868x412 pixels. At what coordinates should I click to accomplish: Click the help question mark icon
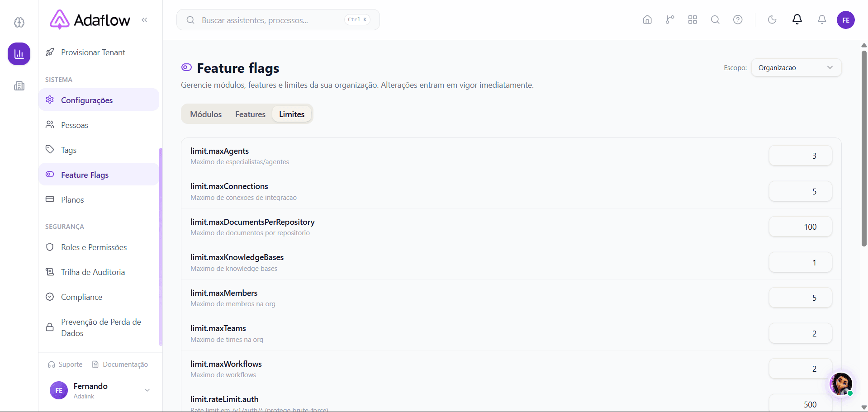pyautogui.click(x=738, y=19)
